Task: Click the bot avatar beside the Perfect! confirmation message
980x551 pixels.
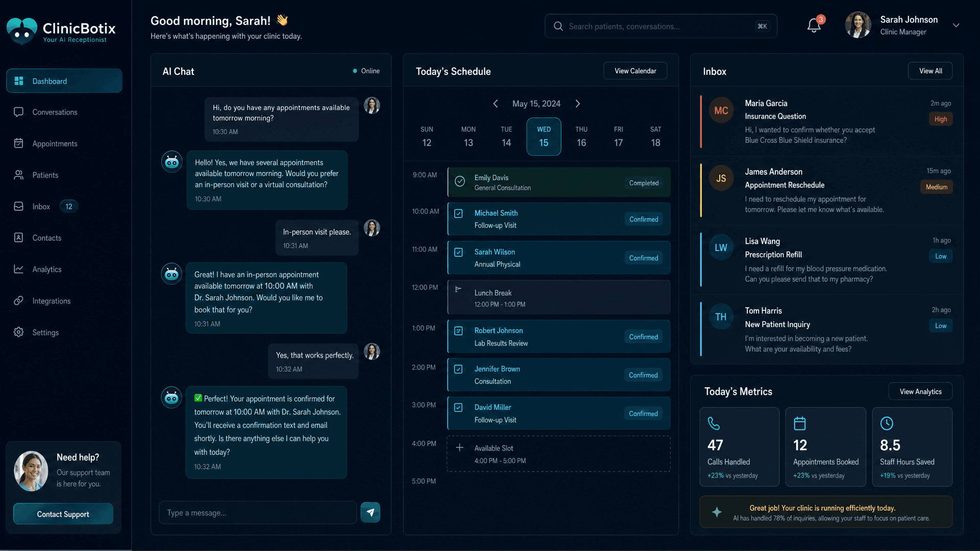Action: coord(171,397)
